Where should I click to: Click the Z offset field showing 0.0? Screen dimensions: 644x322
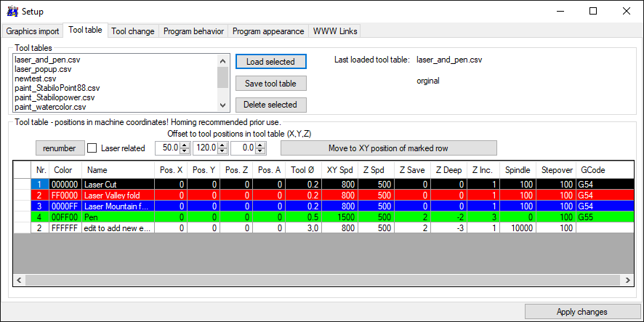(x=243, y=148)
